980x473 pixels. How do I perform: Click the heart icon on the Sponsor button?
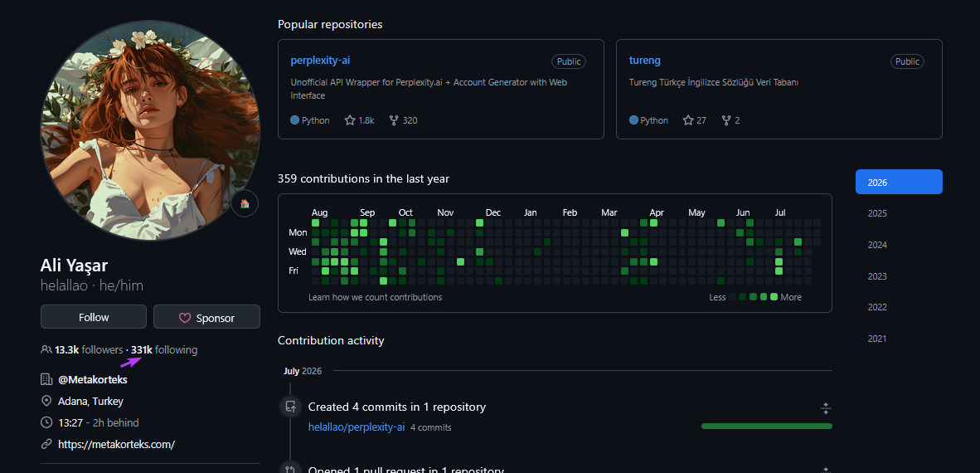coord(185,318)
